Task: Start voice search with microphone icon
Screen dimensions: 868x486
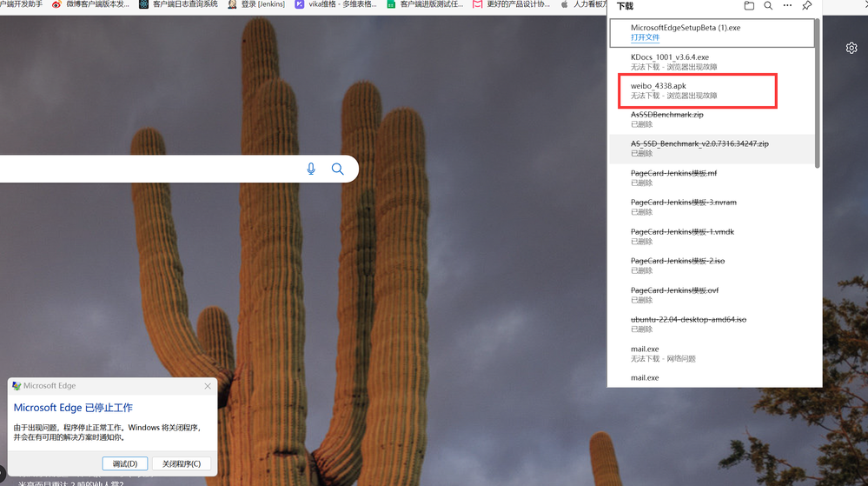Action: (311, 169)
